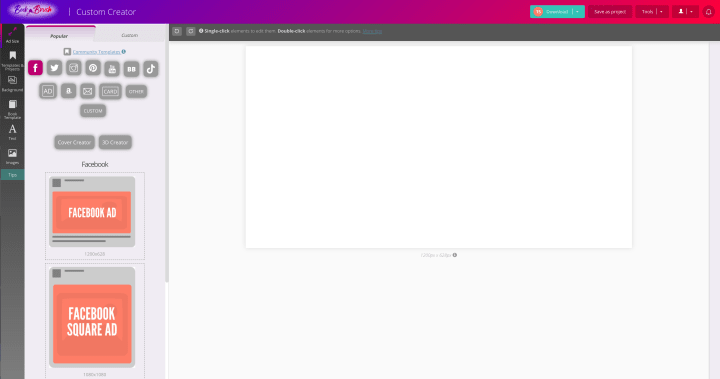Select the Text tool in sidebar
This screenshot has width=720, height=379.
[x=12, y=132]
